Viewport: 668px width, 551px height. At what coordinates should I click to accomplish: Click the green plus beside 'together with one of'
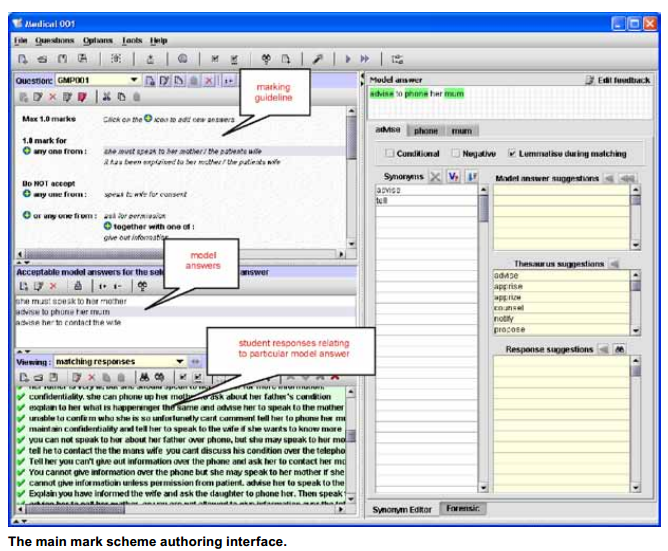click(x=107, y=226)
